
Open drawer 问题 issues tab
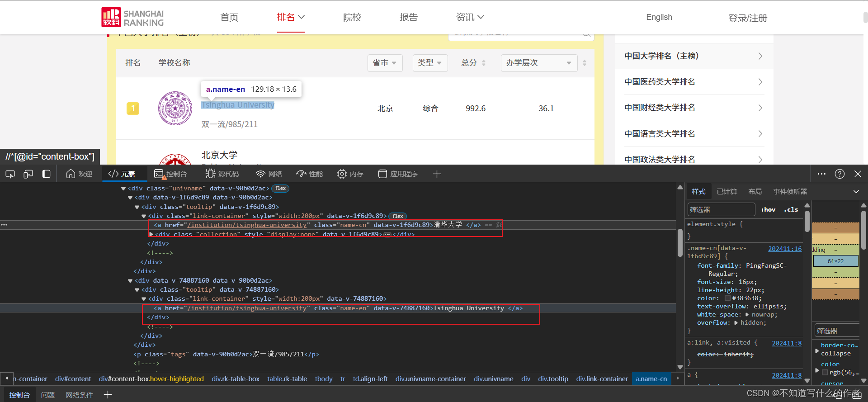(47, 395)
